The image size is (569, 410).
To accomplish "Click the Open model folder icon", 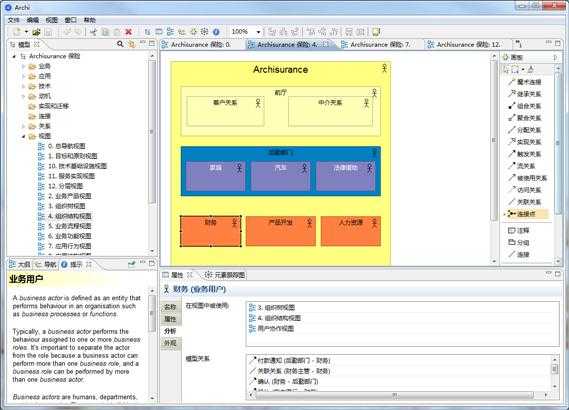I will pyautogui.click(x=36, y=32).
